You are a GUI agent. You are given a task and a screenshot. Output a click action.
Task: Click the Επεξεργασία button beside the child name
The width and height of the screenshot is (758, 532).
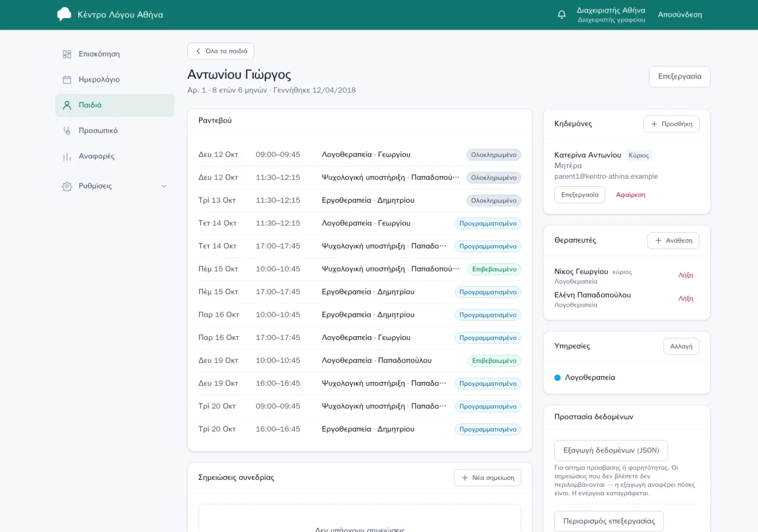pos(680,76)
